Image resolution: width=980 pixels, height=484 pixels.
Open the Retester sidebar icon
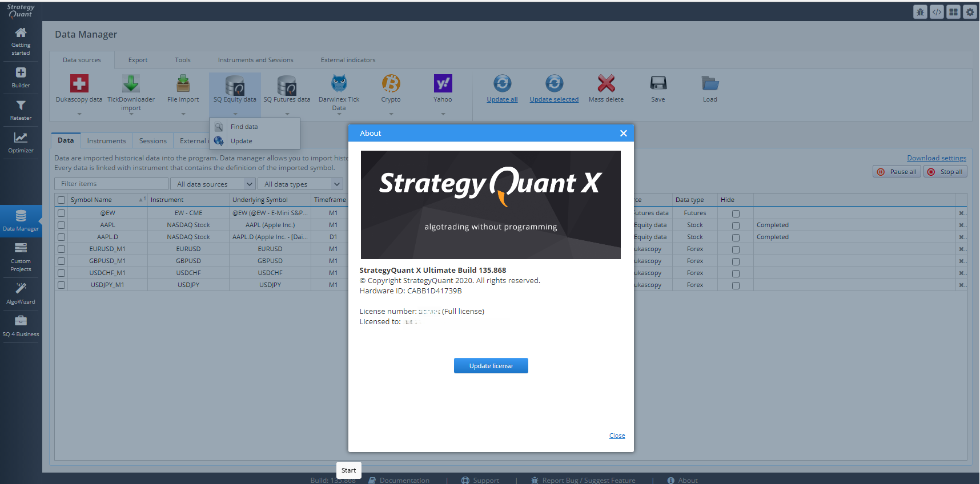click(x=21, y=110)
